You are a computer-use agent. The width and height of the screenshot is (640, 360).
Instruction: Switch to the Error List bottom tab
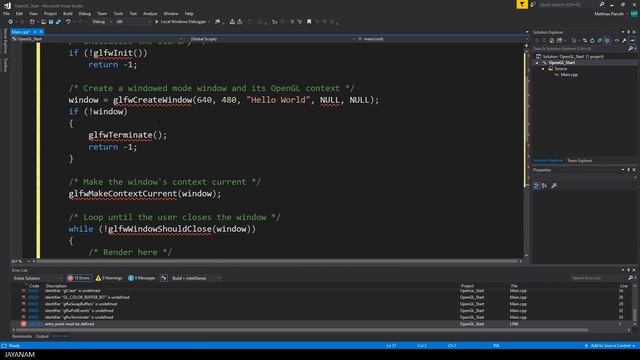coord(60,336)
